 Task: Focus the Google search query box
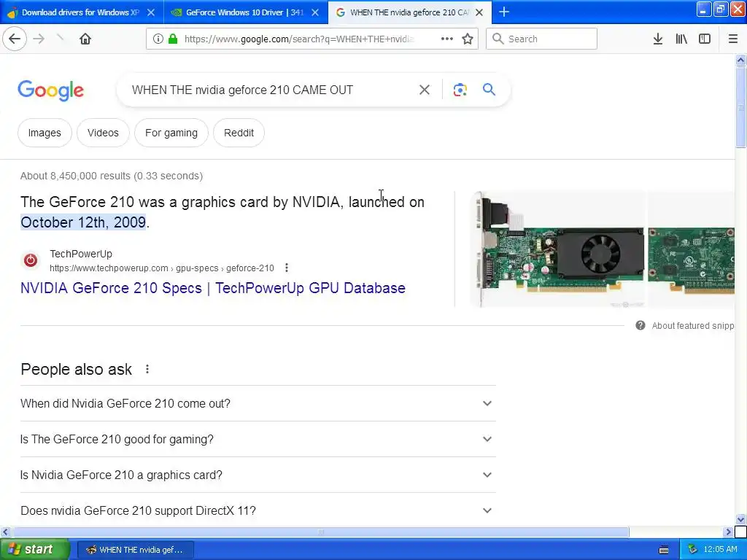point(271,90)
